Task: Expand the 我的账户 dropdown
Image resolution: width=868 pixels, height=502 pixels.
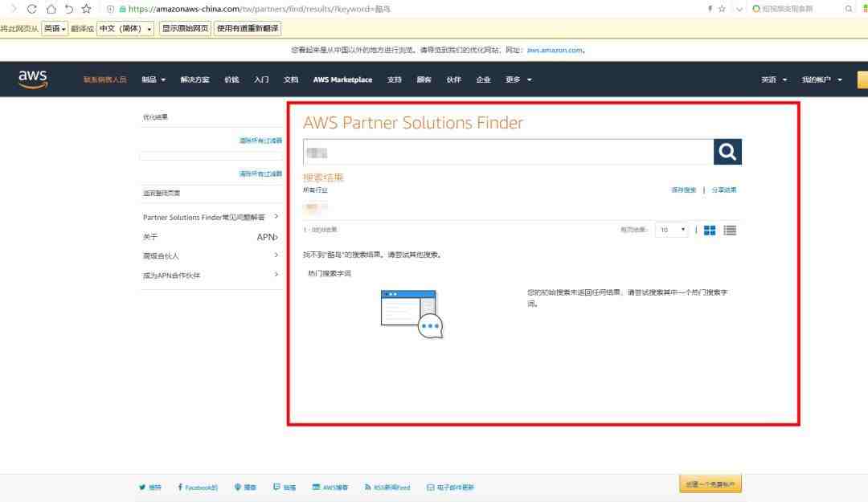Action: (822, 80)
